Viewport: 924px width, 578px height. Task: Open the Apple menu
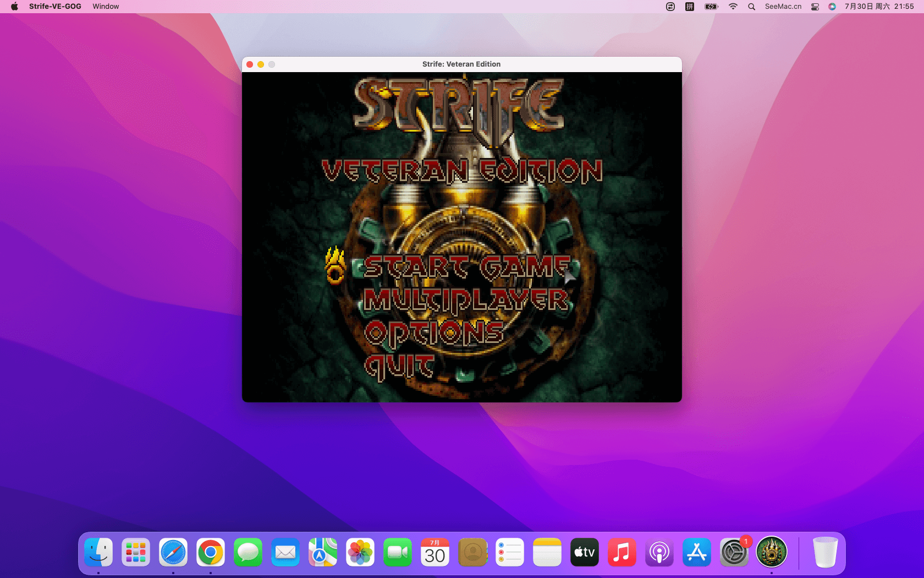point(14,7)
